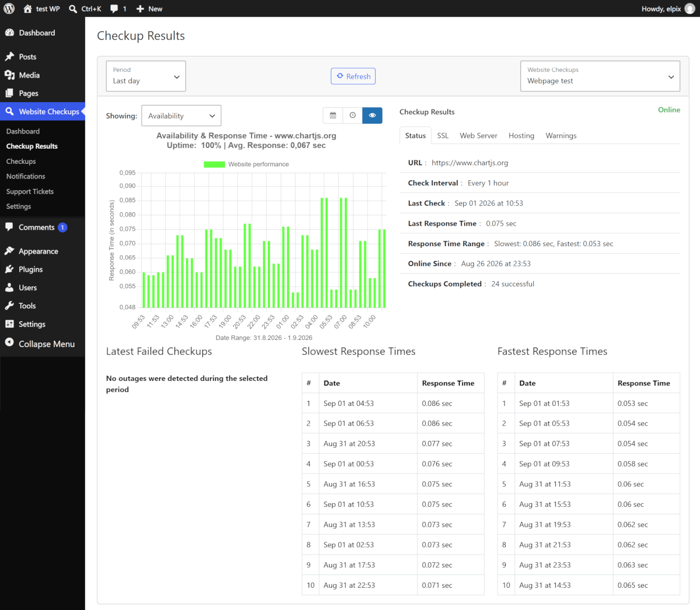Viewport: 700px width, 610px height.
Task: Open the Showing Availability dropdown
Action: pos(181,116)
